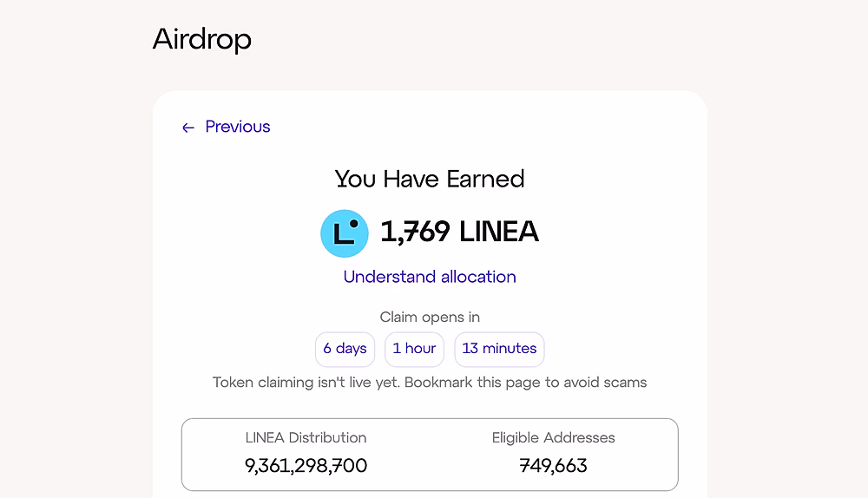Go back via the Previous link
868x498 pixels.
(238, 127)
